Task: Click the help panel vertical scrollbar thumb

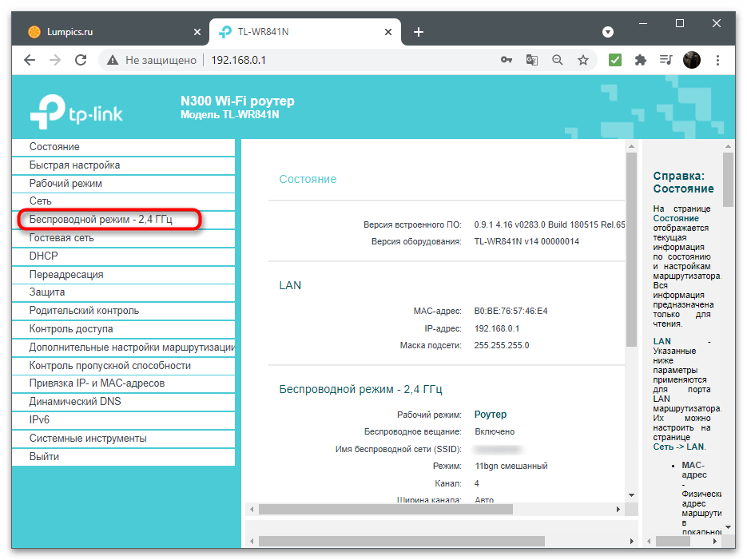Action: (x=728, y=180)
